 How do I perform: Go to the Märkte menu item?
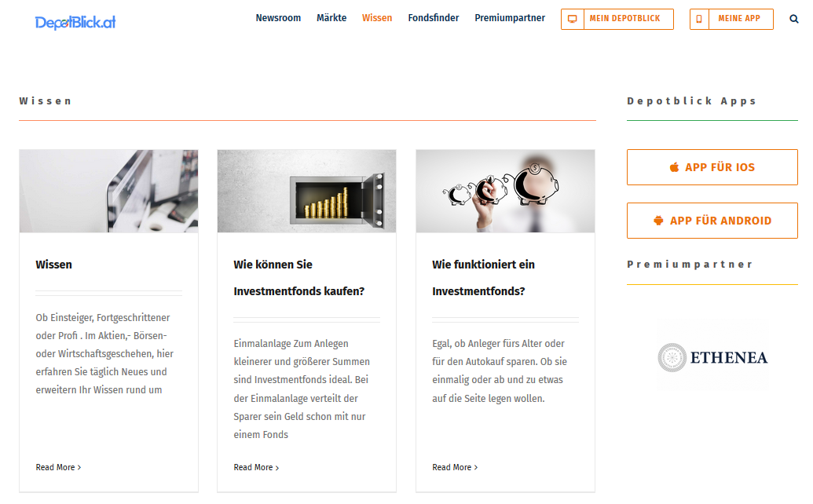(331, 18)
